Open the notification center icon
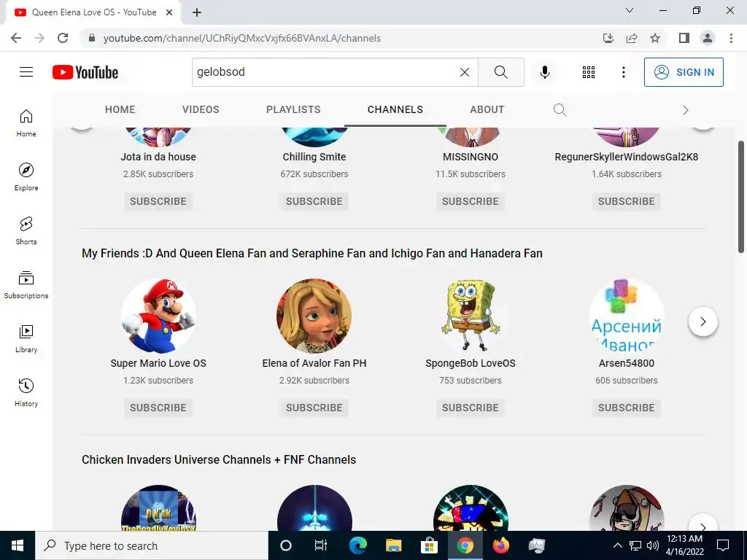The image size is (747, 560). pyautogui.click(x=723, y=545)
